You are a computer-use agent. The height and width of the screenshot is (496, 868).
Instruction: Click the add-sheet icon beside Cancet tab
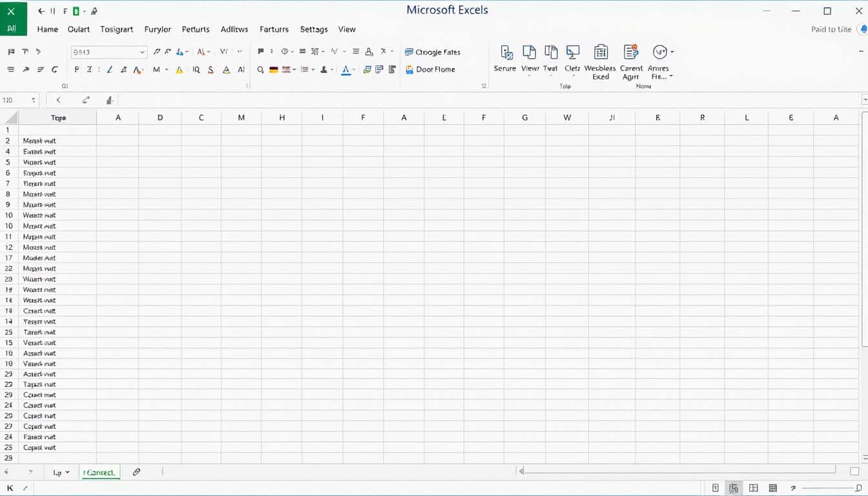point(136,472)
